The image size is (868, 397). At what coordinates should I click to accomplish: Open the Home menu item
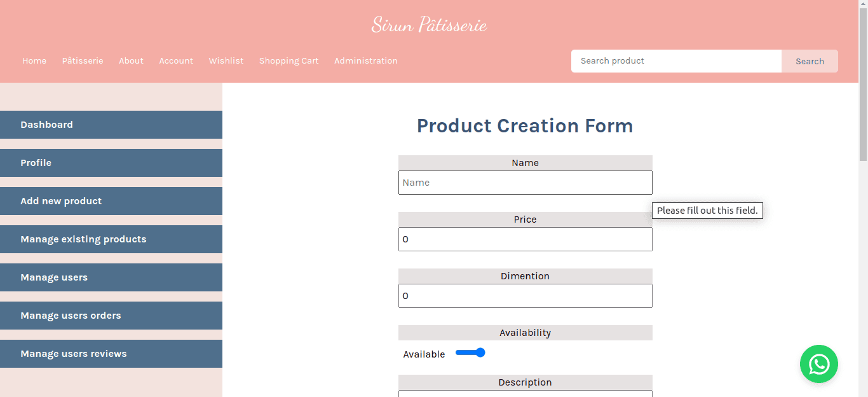[x=34, y=61]
